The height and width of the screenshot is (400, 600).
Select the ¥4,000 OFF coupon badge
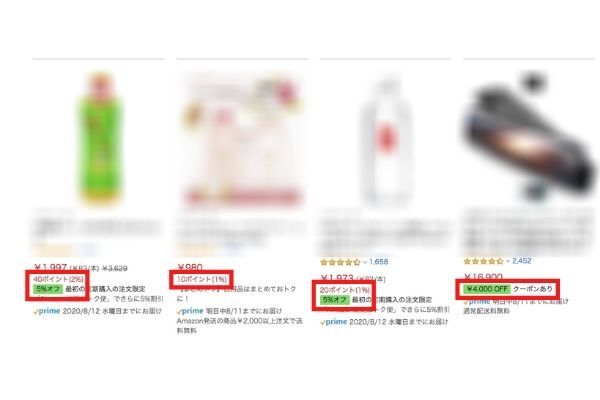pos(487,289)
